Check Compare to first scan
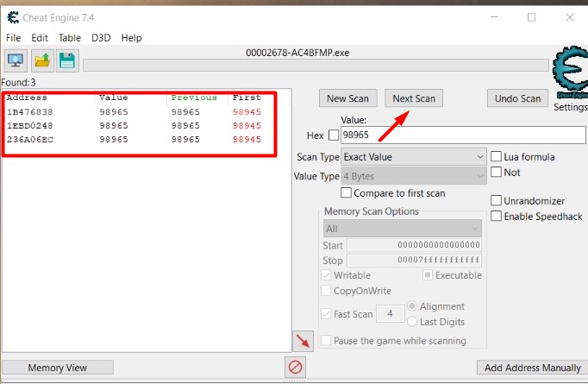The image size is (588, 384). coord(346,193)
